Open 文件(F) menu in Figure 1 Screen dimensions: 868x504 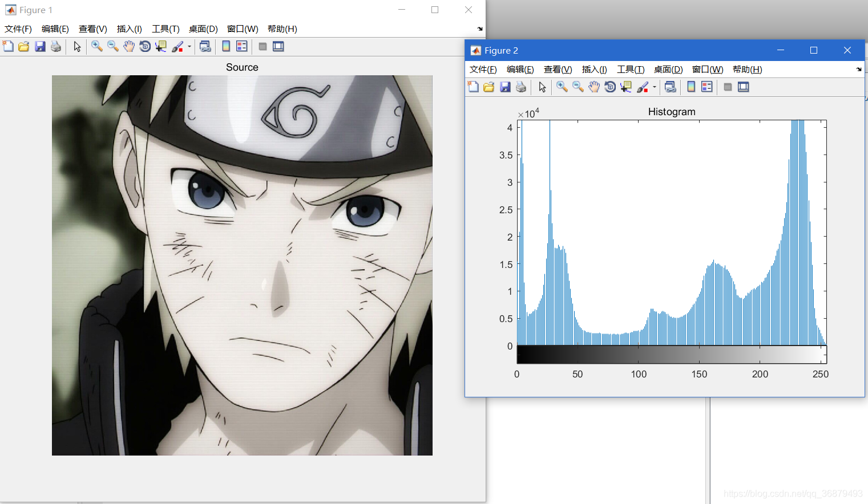click(x=18, y=29)
